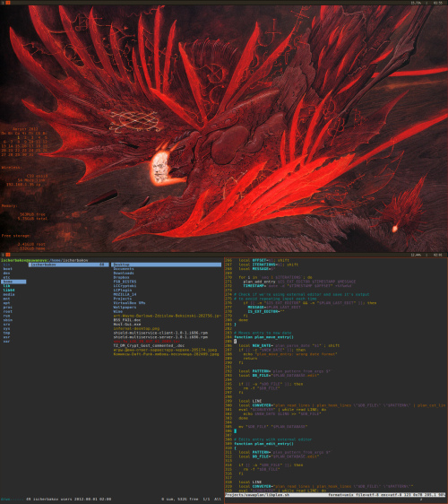Select the 'home' directory in ranger's left column
Screen dimensions: 448x504
click(13, 282)
